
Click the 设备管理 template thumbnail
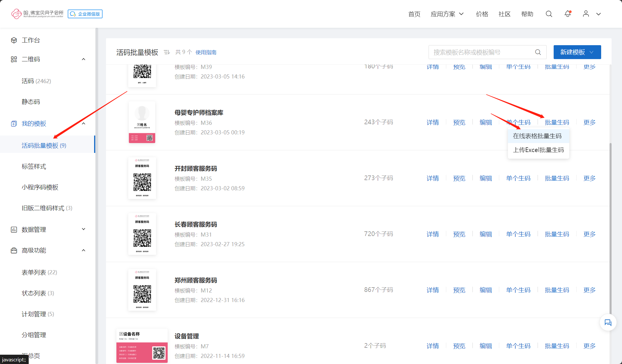pyautogui.click(x=142, y=346)
